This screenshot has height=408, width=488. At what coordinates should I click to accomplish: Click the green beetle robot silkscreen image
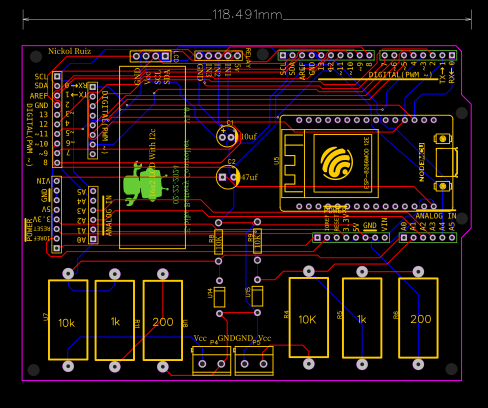145,184
